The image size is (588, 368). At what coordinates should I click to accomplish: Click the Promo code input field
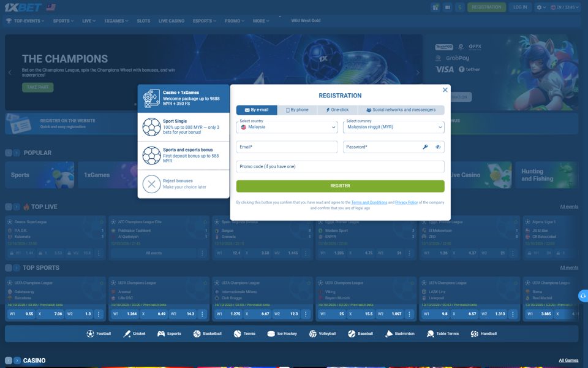(x=340, y=166)
